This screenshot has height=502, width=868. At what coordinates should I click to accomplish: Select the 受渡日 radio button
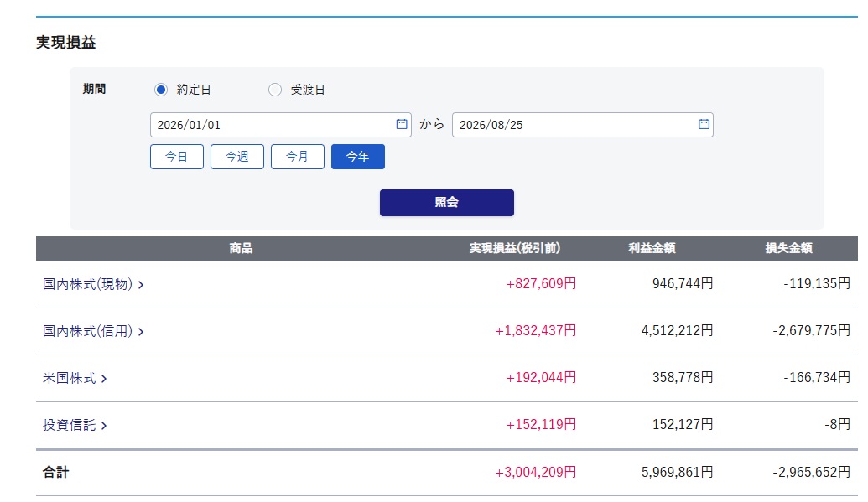click(x=274, y=90)
